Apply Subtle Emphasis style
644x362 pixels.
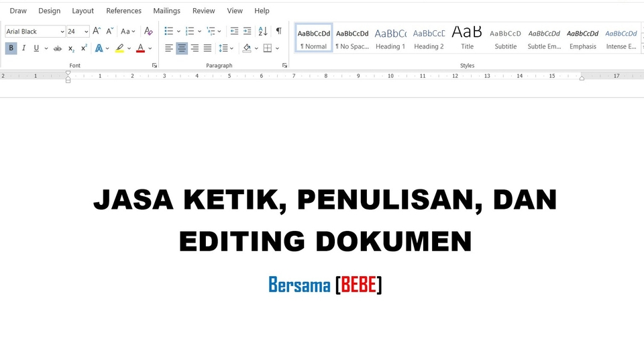tap(544, 38)
